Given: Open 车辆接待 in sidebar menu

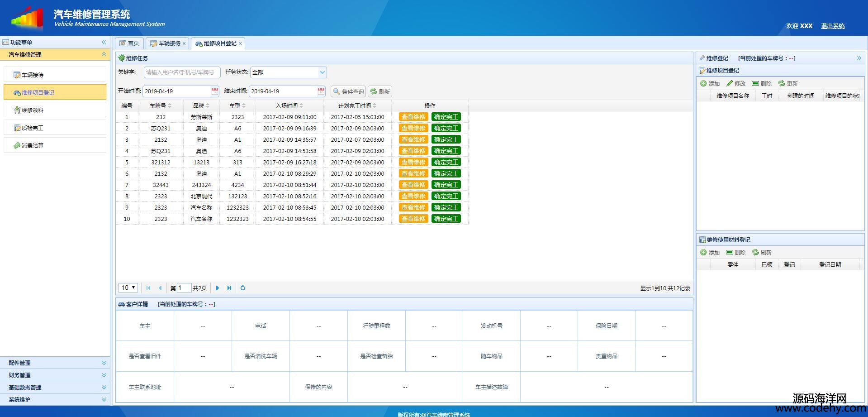Looking at the screenshot, I should [x=55, y=75].
